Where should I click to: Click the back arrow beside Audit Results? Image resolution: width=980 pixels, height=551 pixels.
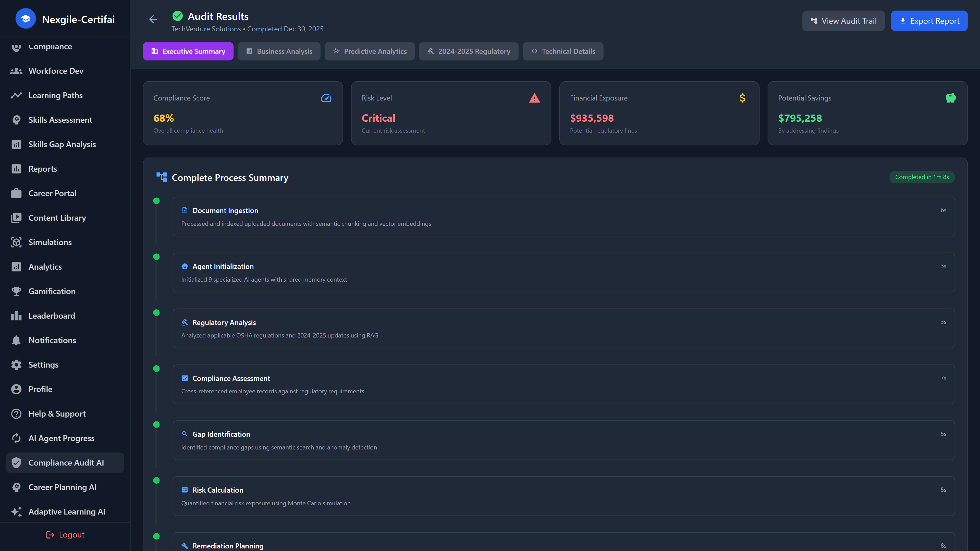(x=153, y=19)
